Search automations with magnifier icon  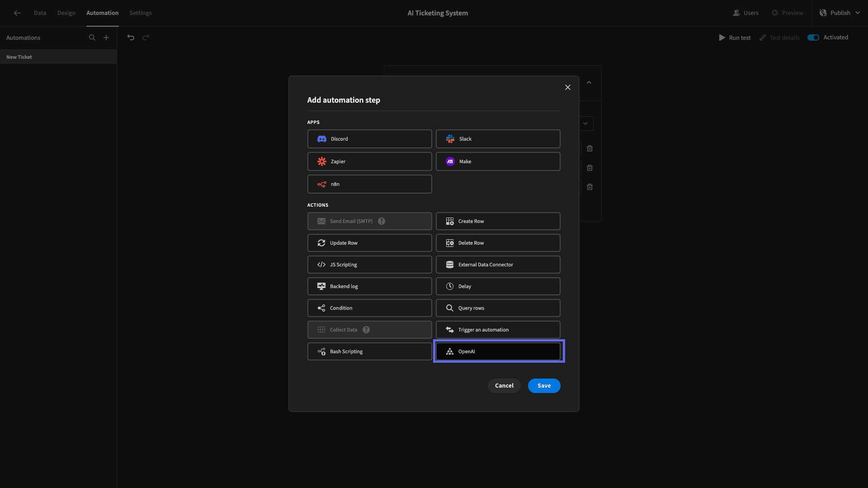pos(92,38)
